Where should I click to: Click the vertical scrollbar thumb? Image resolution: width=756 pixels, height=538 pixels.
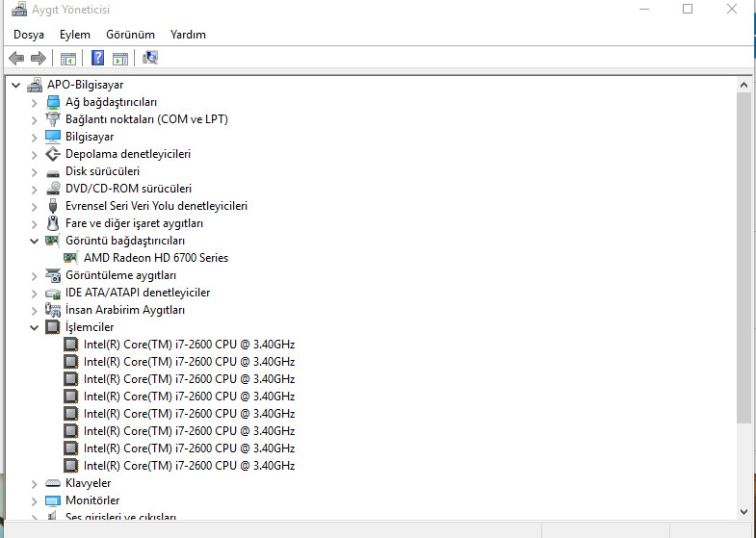tap(743, 258)
